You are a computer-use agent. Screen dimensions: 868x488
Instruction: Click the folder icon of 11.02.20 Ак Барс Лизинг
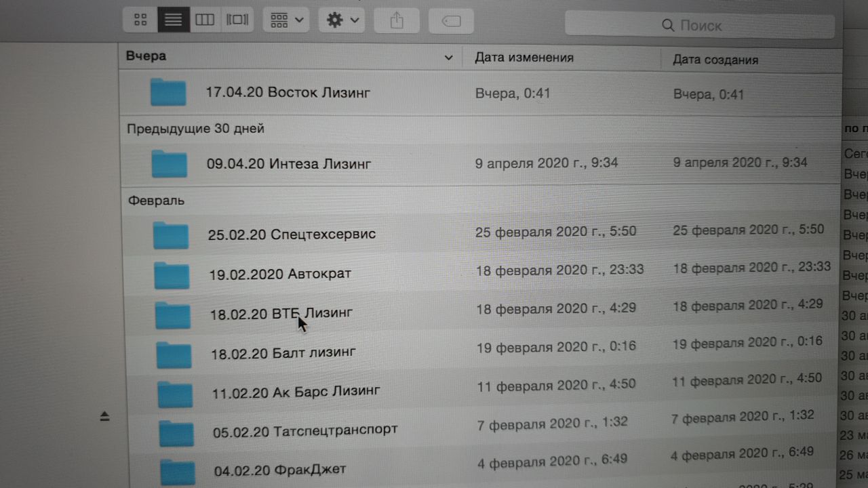(x=176, y=394)
